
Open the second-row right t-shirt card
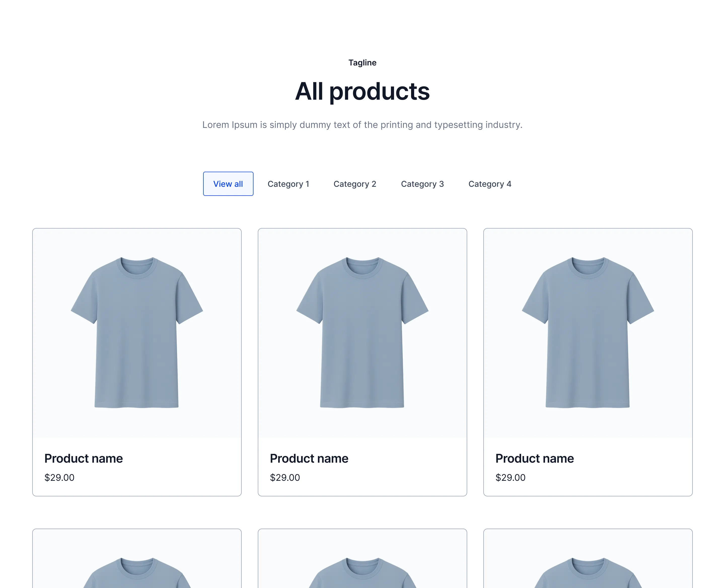(588, 559)
